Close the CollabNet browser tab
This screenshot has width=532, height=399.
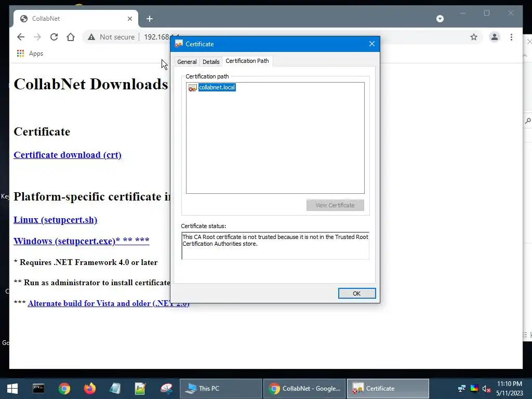(x=129, y=19)
